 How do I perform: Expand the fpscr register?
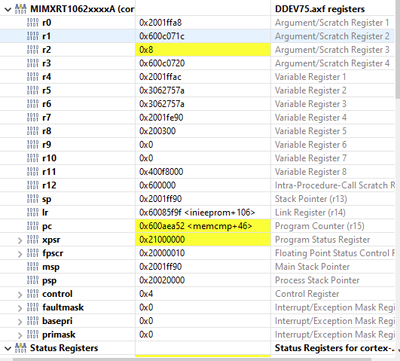pyautogui.click(x=20, y=254)
